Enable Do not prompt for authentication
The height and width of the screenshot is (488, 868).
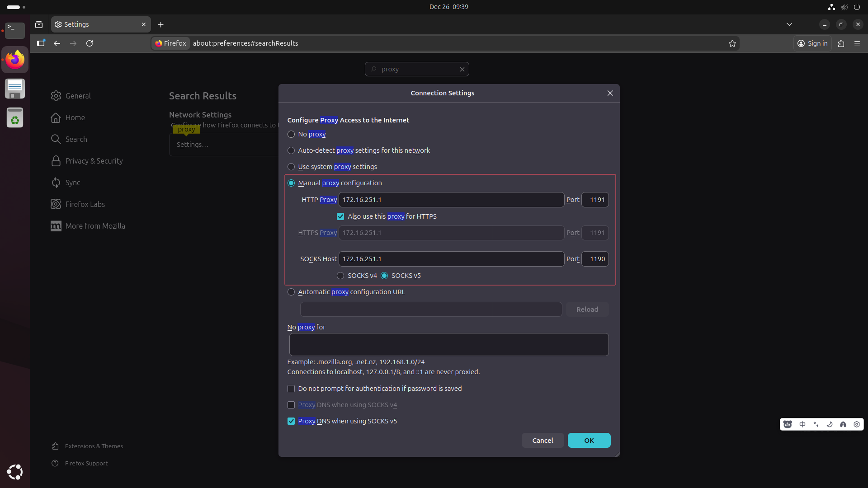pyautogui.click(x=291, y=389)
